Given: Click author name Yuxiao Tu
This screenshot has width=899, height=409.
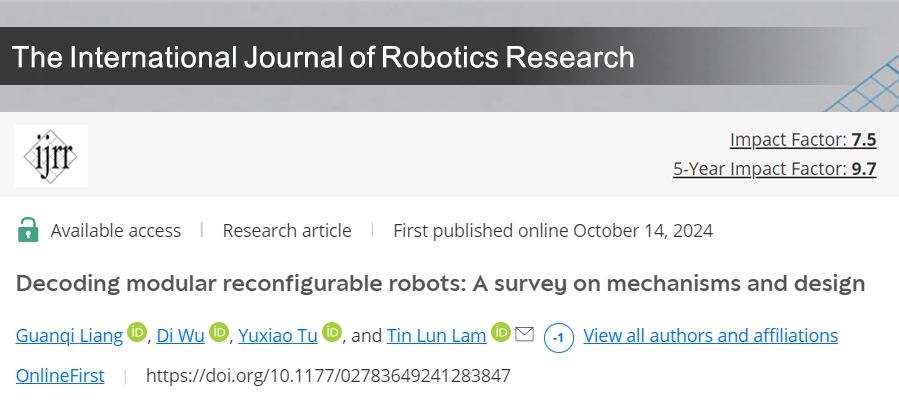Looking at the screenshot, I should tap(277, 335).
